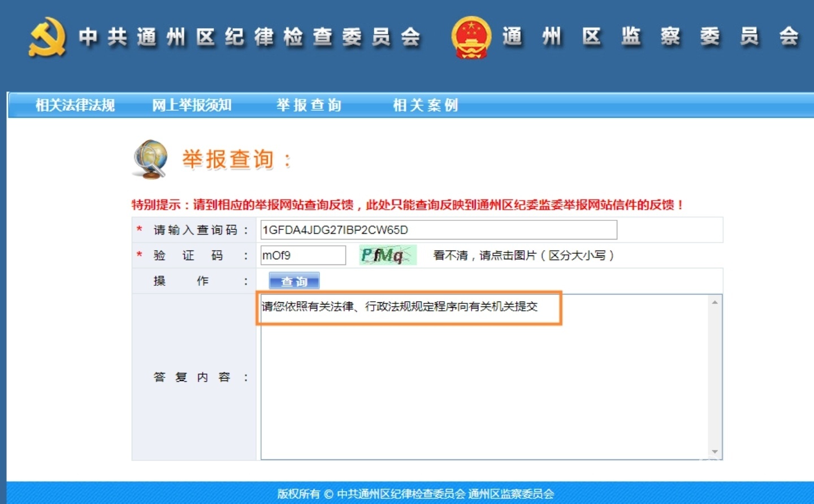Click the scroll down arrow in reply box

(715, 452)
